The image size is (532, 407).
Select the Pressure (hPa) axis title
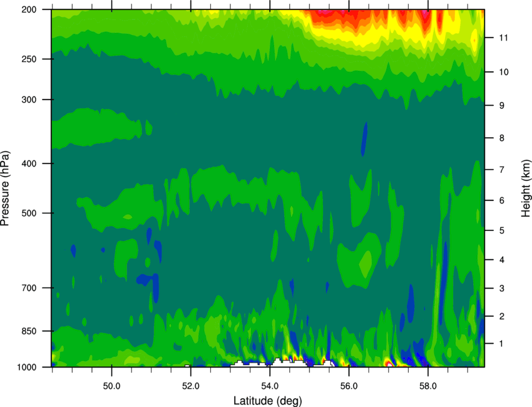pyautogui.click(x=5, y=188)
